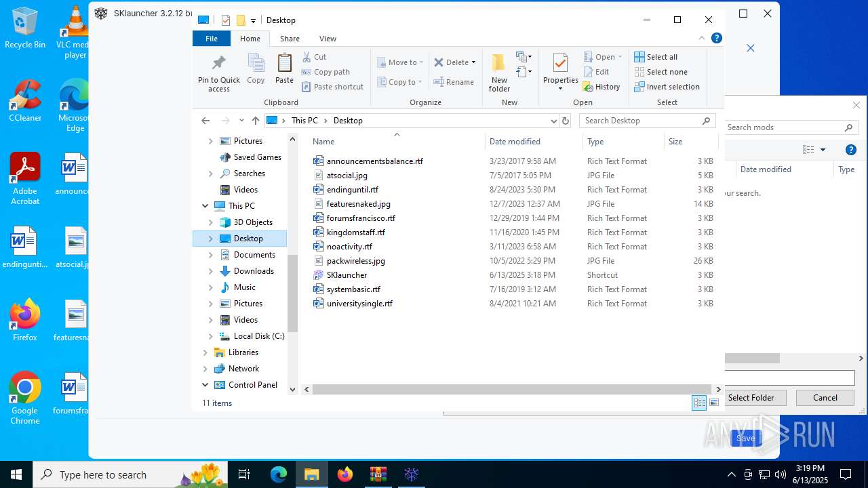Open the Recycle Bin desktop icon
This screenshot has width=868, height=488.
tap(25, 28)
